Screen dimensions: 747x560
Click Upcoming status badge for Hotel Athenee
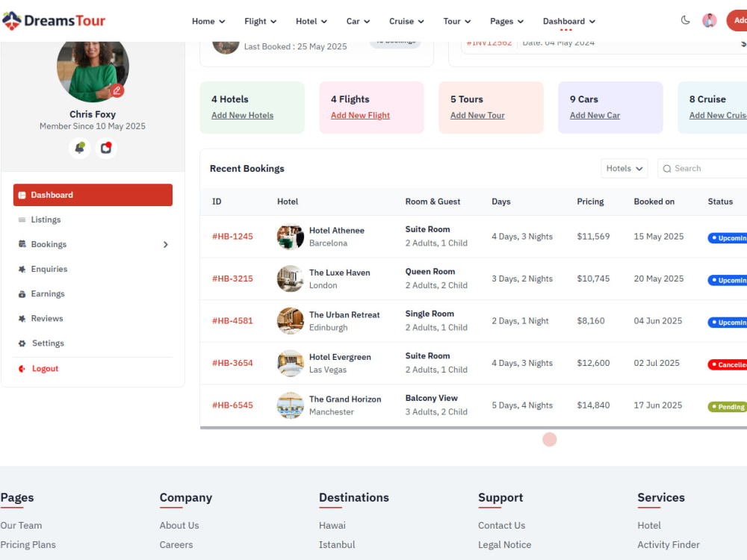pyautogui.click(x=728, y=238)
